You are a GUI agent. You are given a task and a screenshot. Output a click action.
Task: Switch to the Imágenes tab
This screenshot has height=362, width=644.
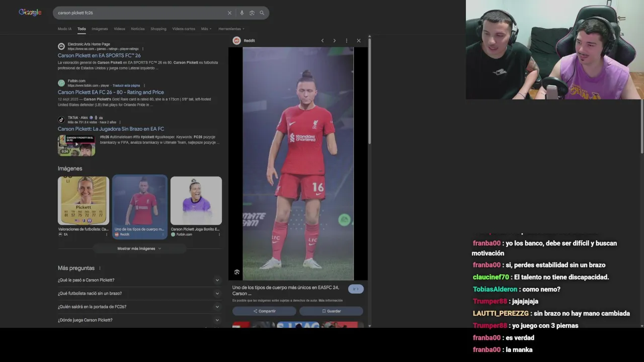click(x=100, y=29)
